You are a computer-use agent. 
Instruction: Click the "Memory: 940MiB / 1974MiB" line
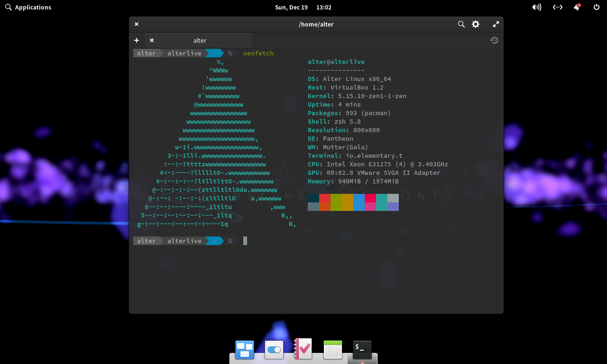click(x=353, y=181)
